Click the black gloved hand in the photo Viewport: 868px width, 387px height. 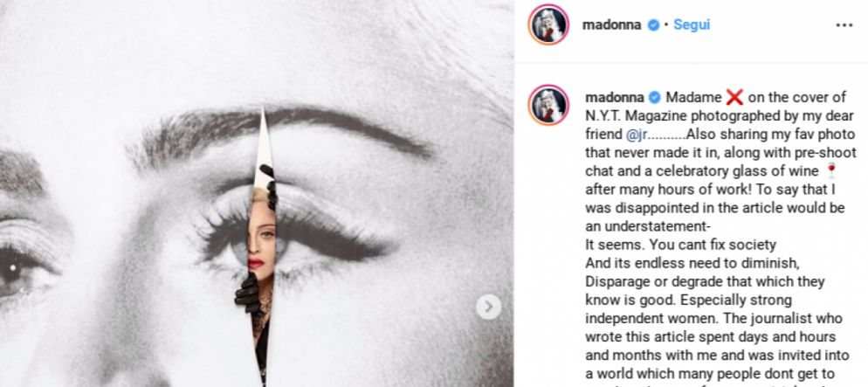click(x=247, y=294)
